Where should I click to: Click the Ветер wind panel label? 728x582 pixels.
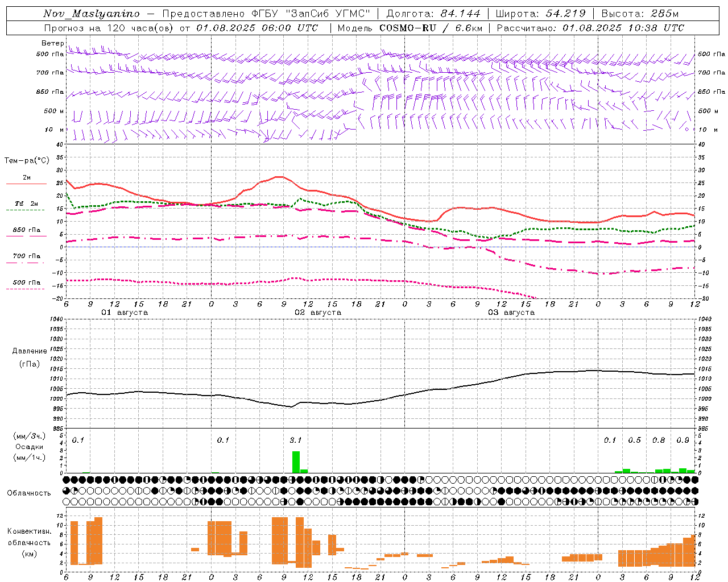(52, 43)
